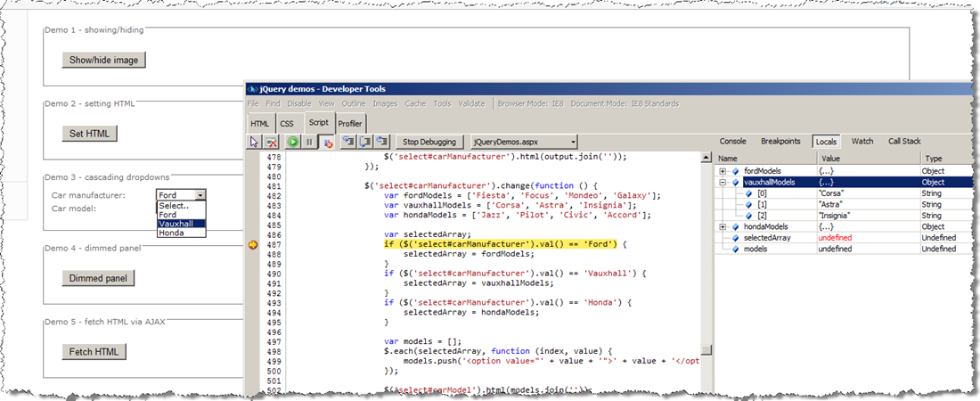The image size is (980, 401).
Task: Open the Watch pane tab
Action: [862, 142]
